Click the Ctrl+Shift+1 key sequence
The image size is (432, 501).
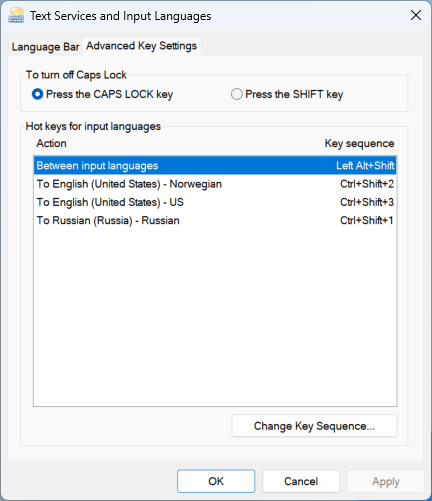pyautogui.click(x=367, y=221)
